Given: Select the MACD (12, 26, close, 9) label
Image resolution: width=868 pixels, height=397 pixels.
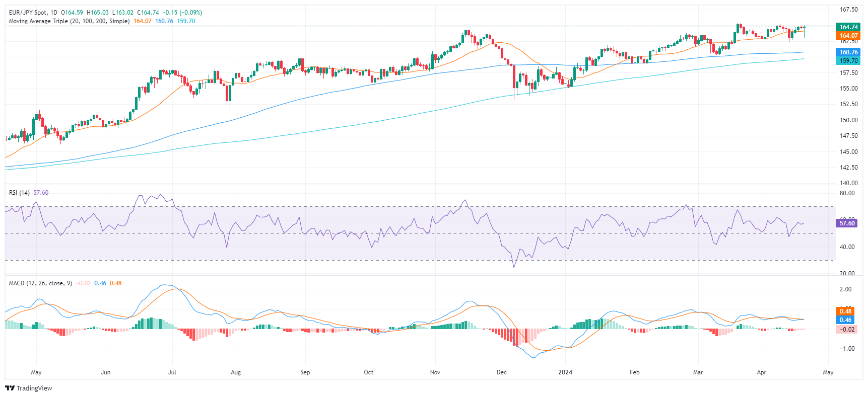Looking at the screenshot, I should pos(40,283).
